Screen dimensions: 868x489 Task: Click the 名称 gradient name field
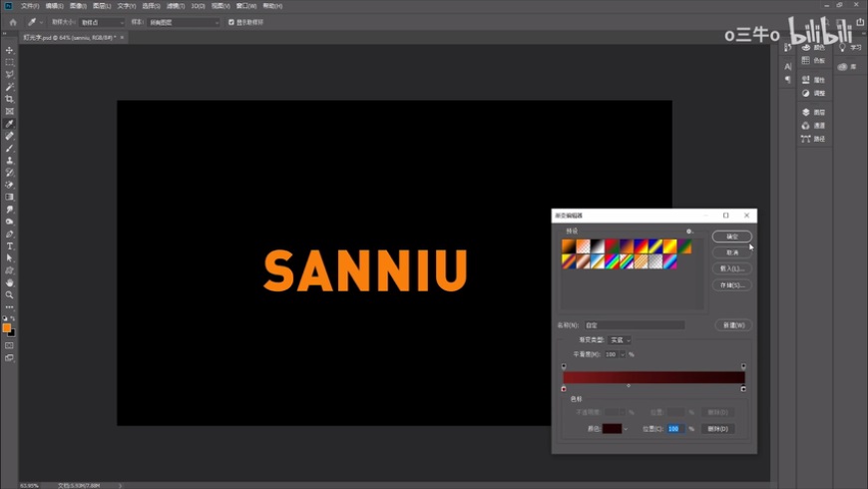[635, 325]
